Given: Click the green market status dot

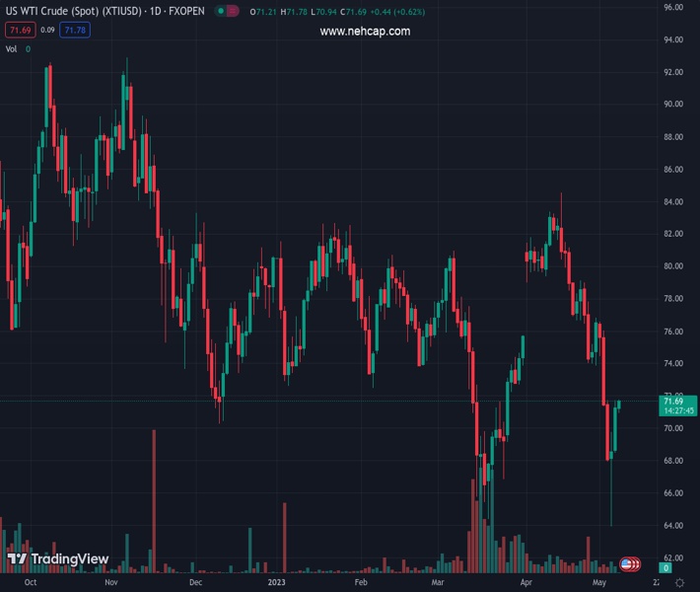Looking at the screenshot, I should [x=221, y=11].
